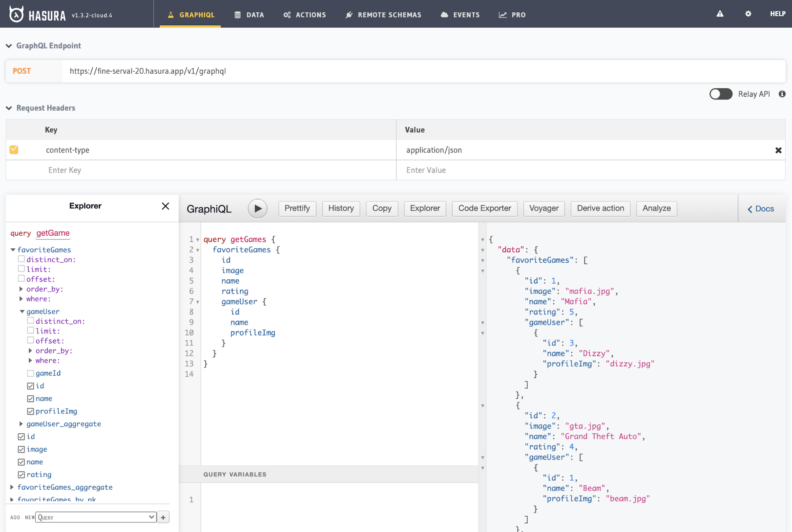Click the Query Variables header bar
Screen dimensions: 792x532
(x=328, y=474)
